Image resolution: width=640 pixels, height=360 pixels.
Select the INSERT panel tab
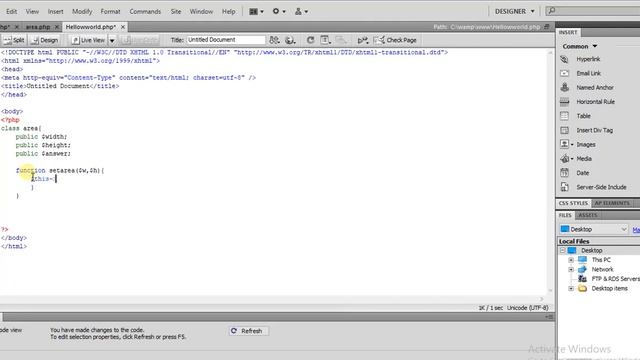click(x=568, y=32)
